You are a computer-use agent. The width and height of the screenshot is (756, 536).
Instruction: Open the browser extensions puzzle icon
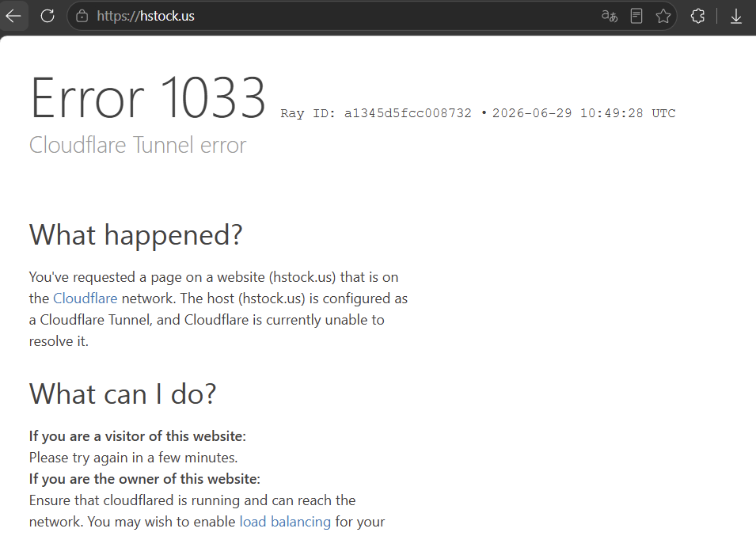click(x=697, y=16)
